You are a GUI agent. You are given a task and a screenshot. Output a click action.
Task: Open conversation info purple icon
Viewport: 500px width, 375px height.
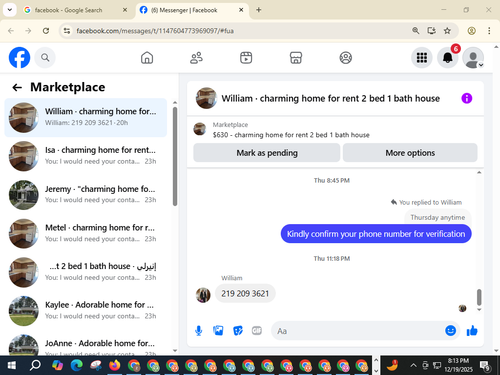(x=467, y=98)
